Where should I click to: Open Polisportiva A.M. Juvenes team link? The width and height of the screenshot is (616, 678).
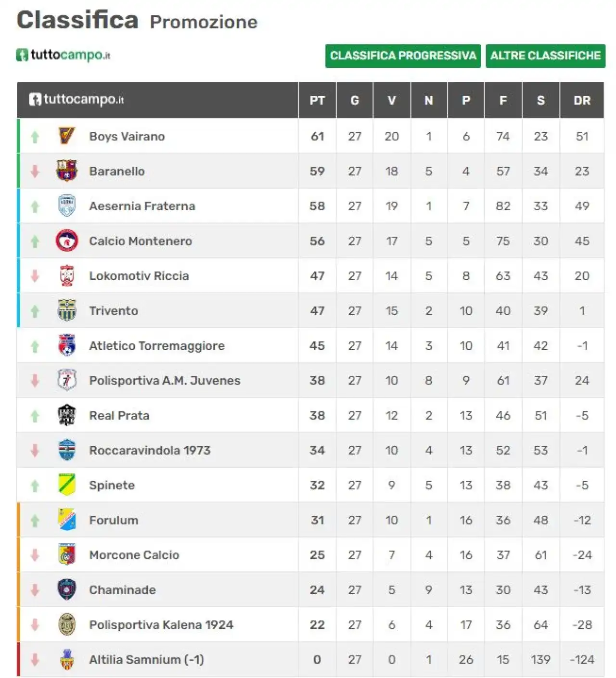pyautogui.click(x=165, y=381)
